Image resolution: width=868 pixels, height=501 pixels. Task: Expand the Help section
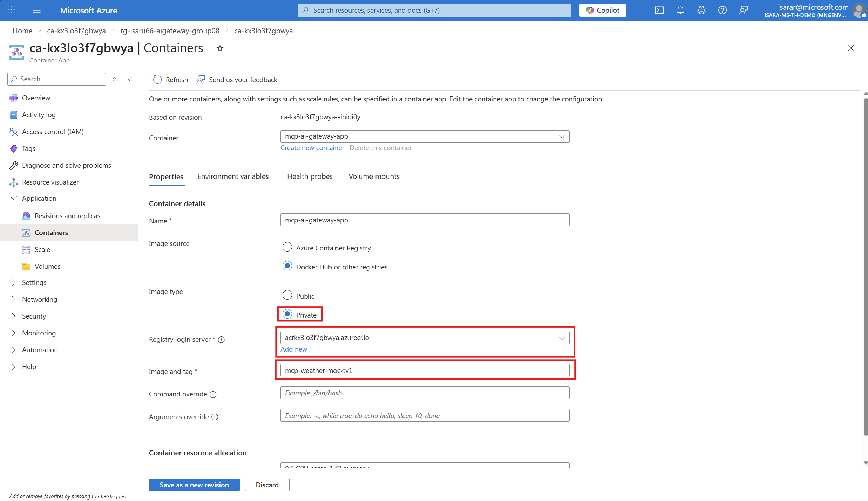click(14, 367)
